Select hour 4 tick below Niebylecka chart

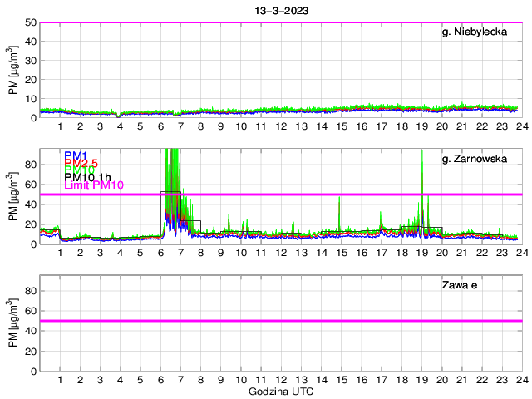coord(120,126)
